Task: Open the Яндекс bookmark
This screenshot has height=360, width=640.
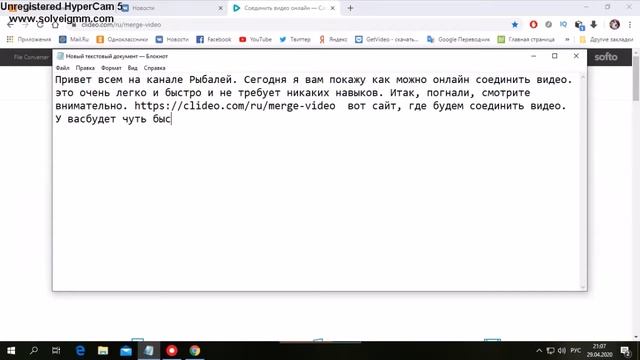Action: click(333, 39)
